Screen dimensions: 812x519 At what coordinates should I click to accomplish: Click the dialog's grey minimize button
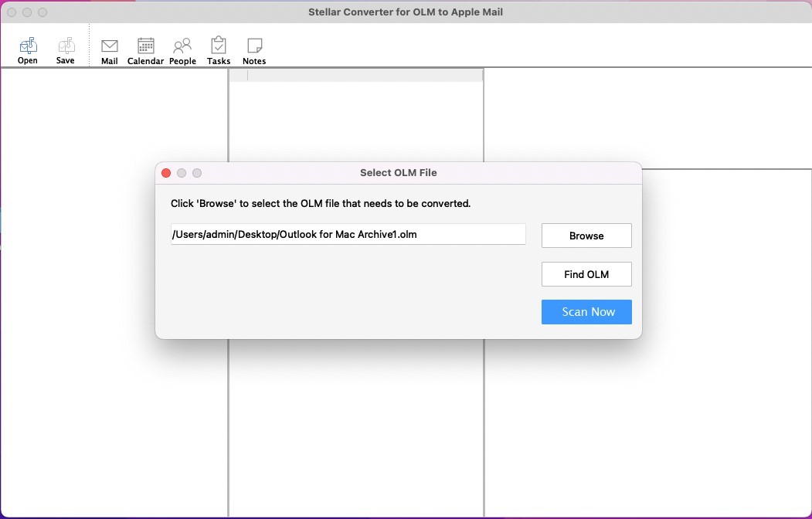point(182,173)
